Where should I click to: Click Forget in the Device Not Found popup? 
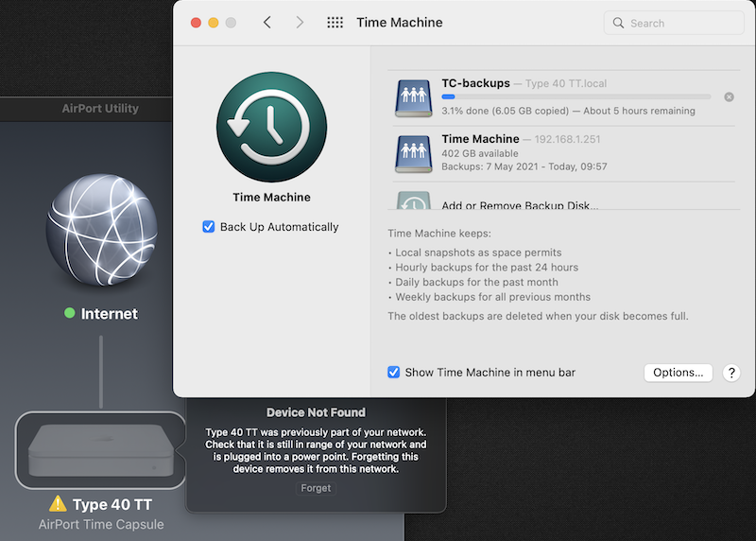click(316, 488)
